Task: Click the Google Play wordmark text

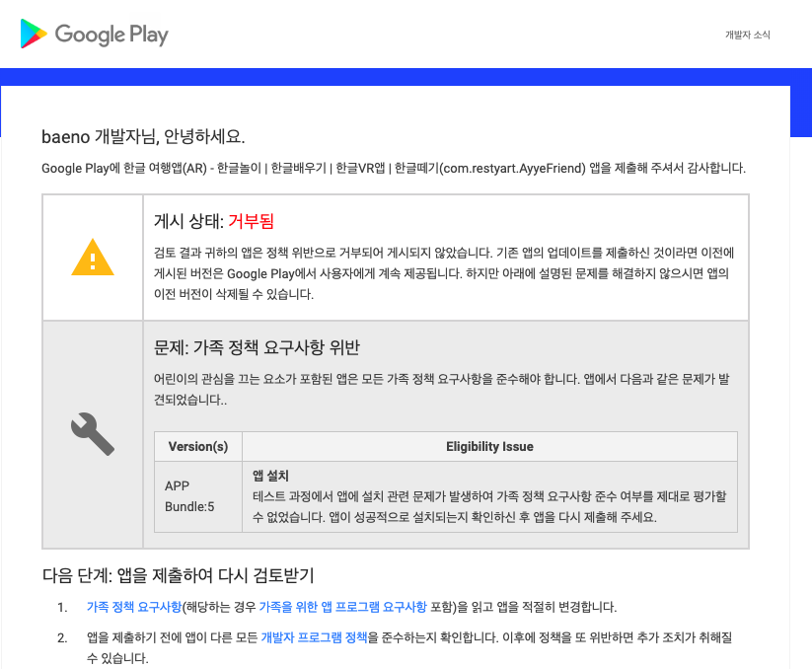Action: 111,35
